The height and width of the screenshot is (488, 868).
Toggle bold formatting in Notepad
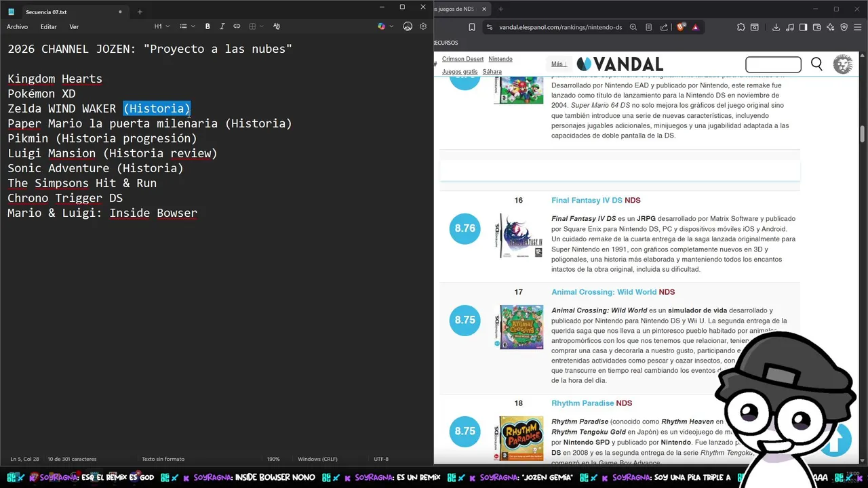point(208,26)
